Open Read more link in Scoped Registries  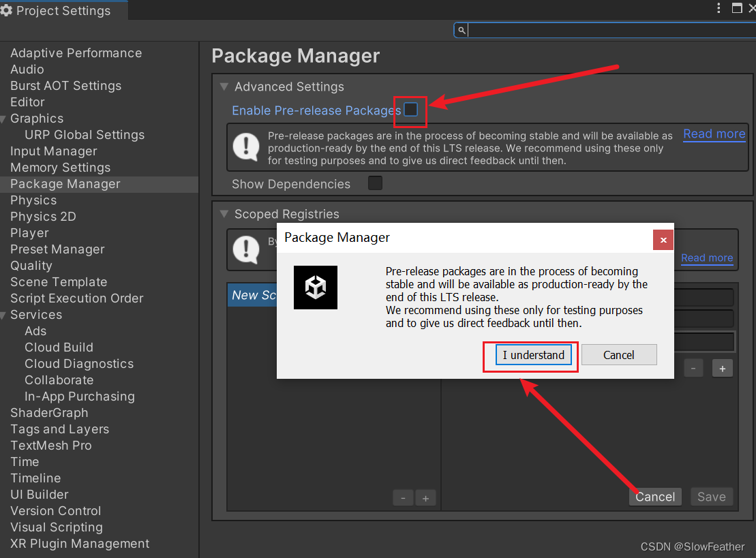point(707,258)
